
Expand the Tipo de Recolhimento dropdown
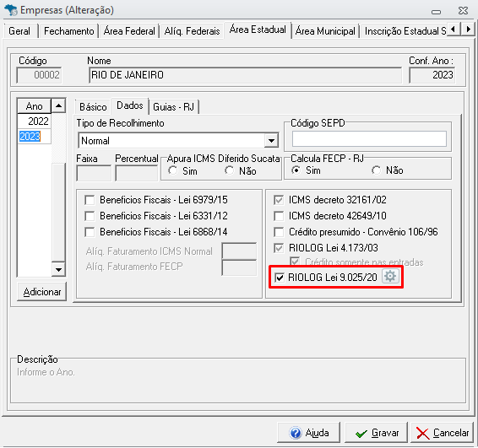[271, 141]
